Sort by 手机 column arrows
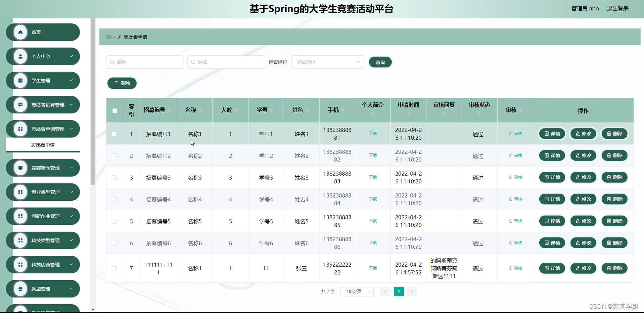644x313 pixels. click(x=343, y=110)
